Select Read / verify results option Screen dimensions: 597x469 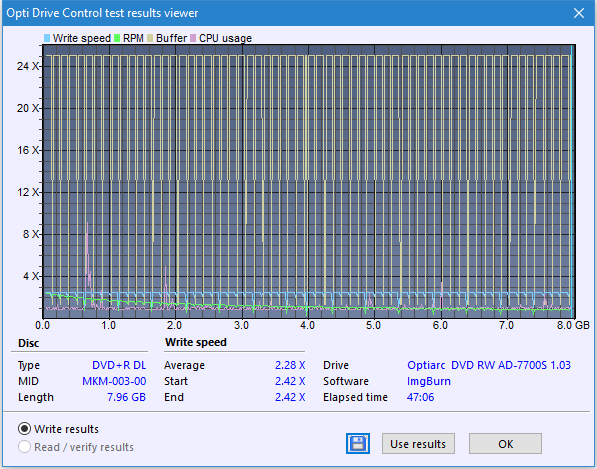(24, 447)
